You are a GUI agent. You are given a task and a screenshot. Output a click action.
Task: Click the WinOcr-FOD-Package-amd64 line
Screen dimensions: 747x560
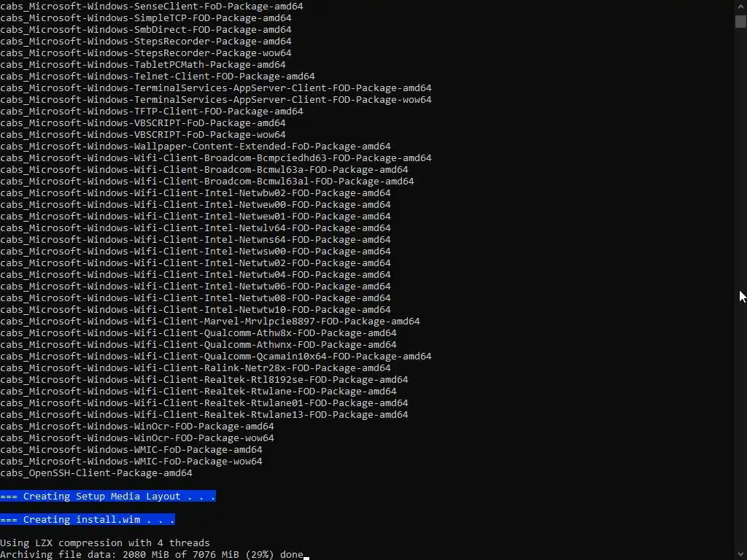tap(137, 426)
